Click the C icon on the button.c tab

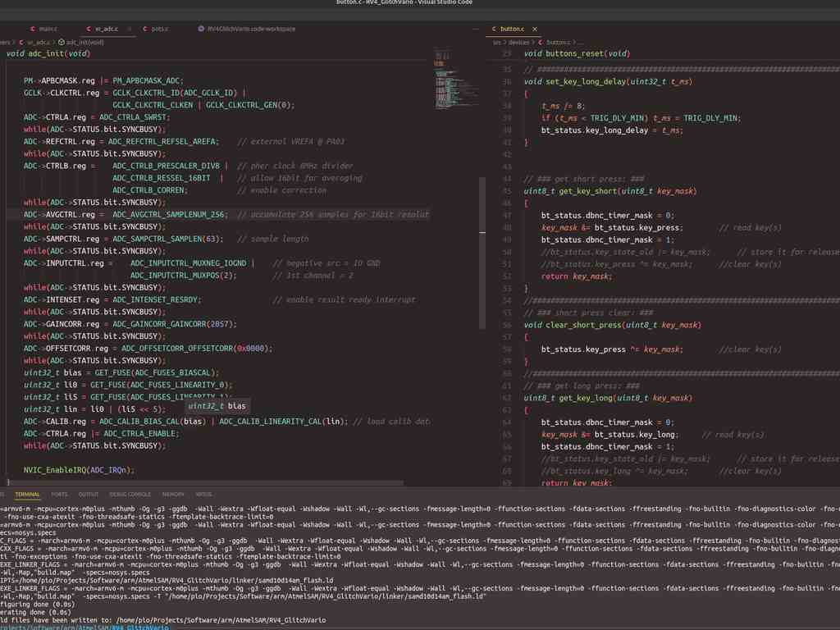[493, 29]
